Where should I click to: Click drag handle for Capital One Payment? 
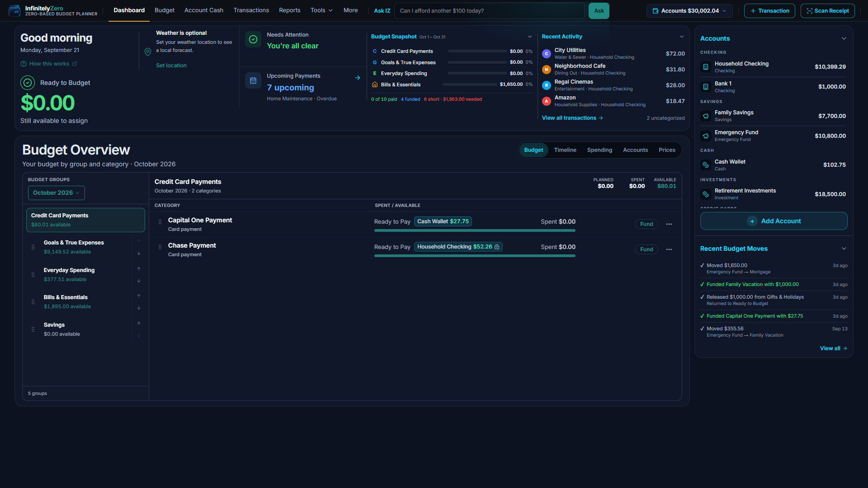coord(160,222)
